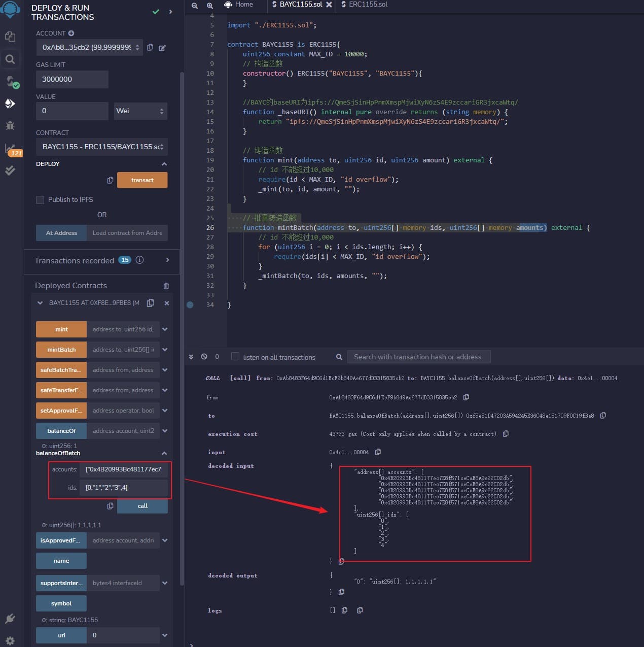Open the Solidity compiler sidebar icon

click(x=10, y=81)
